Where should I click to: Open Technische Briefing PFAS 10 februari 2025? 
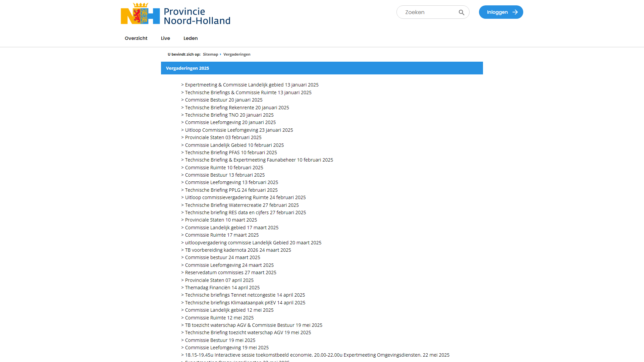[231, 153]
